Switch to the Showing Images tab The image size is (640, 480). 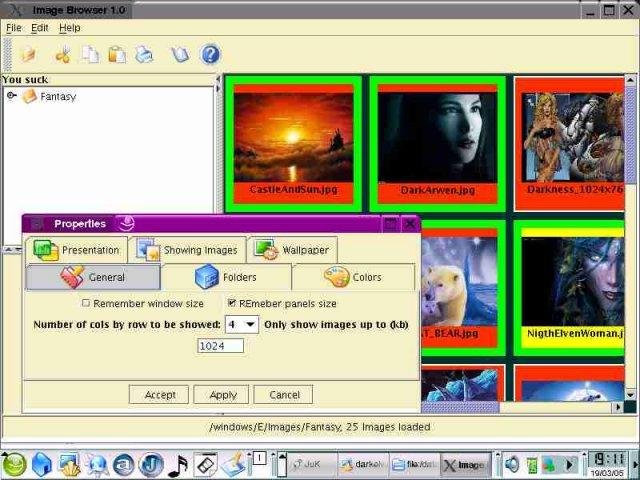(187, 250)
